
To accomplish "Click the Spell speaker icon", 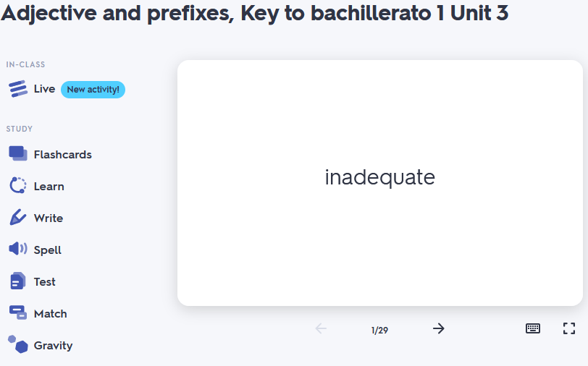I will coord(18,250).
